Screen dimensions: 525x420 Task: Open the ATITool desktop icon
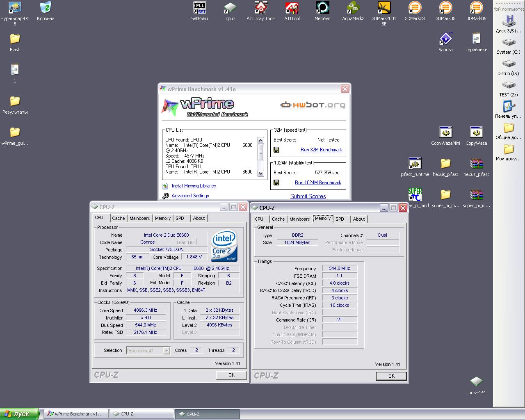pyautogui.click(x=292, y=7)
